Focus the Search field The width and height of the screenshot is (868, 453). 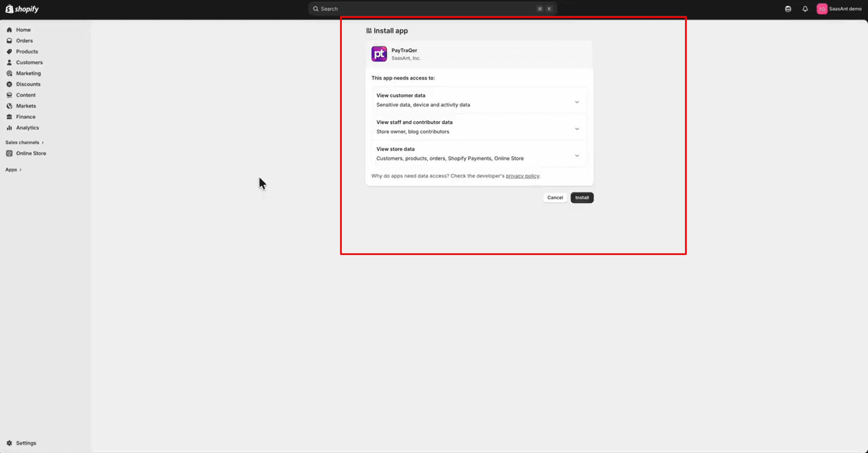(x=432, y=9)
